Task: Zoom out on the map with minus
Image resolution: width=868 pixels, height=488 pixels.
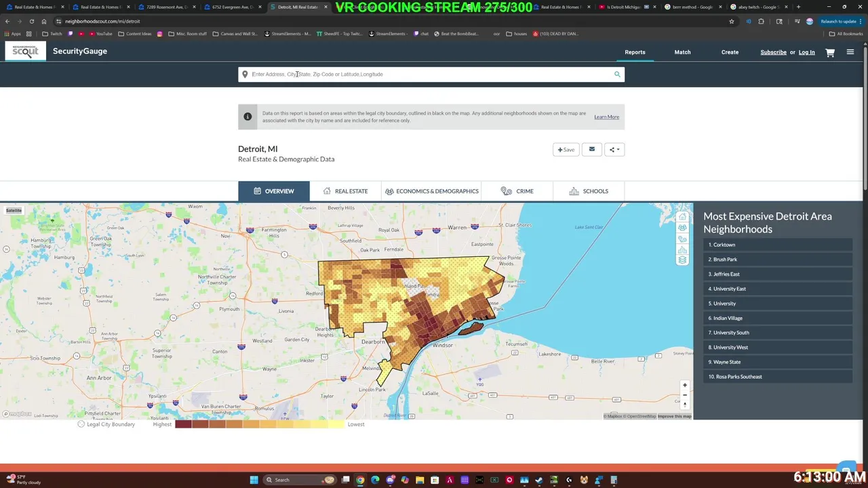Action: [685, 394]
